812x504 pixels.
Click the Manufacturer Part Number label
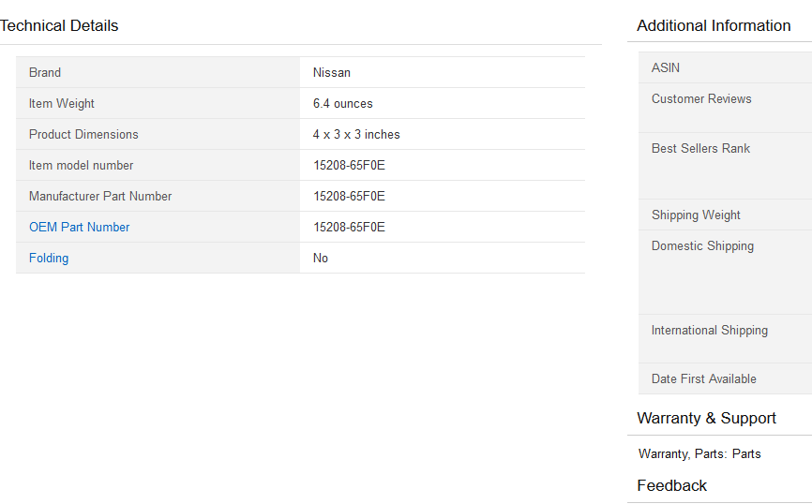100,196
